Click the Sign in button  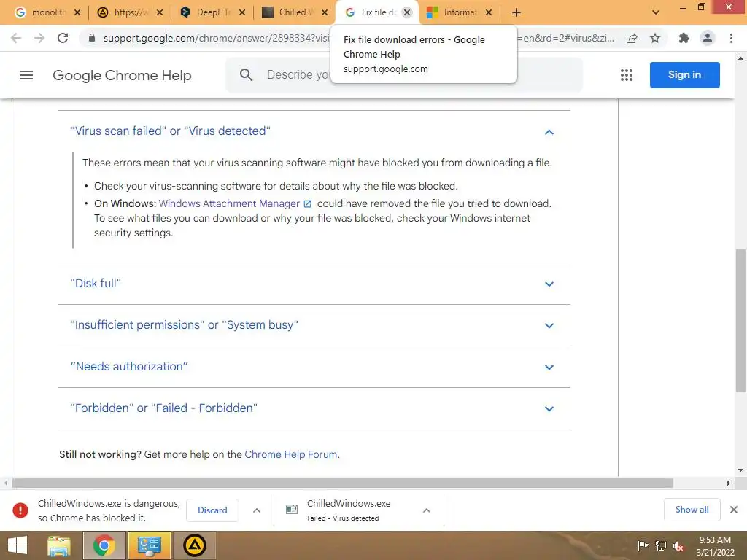pos(684,75)
